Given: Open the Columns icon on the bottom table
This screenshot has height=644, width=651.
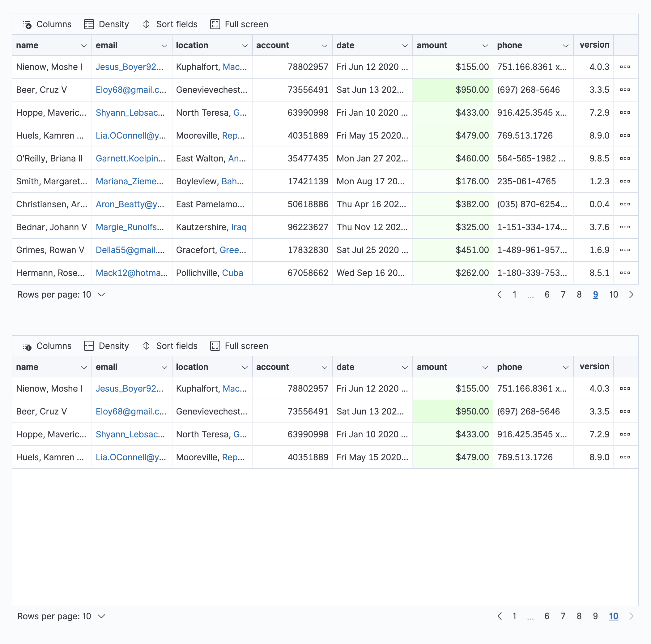Looking at the screenshot, I should (27, 346).
